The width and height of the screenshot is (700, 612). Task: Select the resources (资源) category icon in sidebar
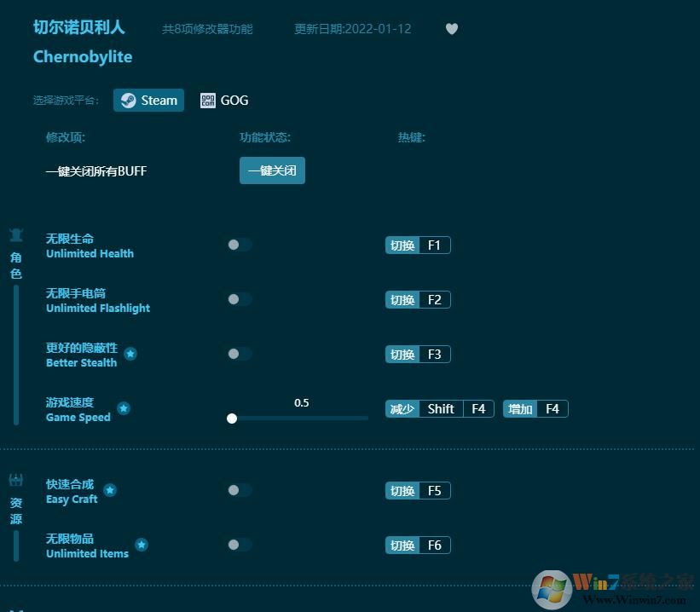15,478
